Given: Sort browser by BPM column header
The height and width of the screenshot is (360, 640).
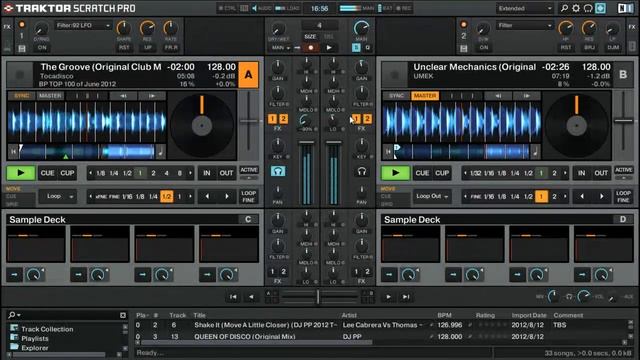Looking at the screenshot, I should pos(444,315).
